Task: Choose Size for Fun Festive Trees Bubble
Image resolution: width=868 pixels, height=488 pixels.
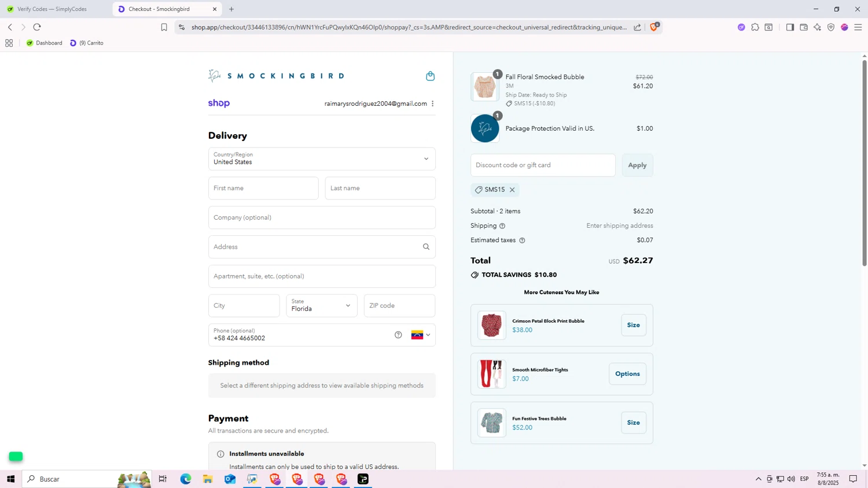Action: 633,423
